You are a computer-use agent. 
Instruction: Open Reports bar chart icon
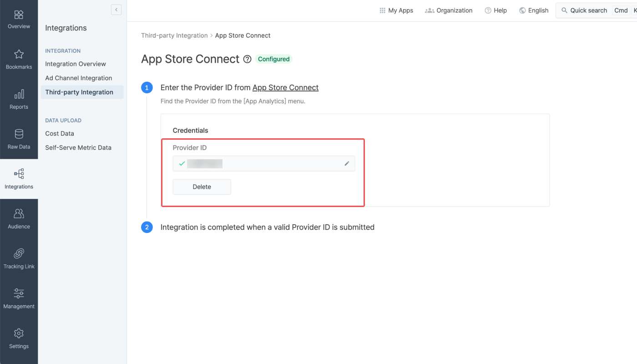(19, 94)
